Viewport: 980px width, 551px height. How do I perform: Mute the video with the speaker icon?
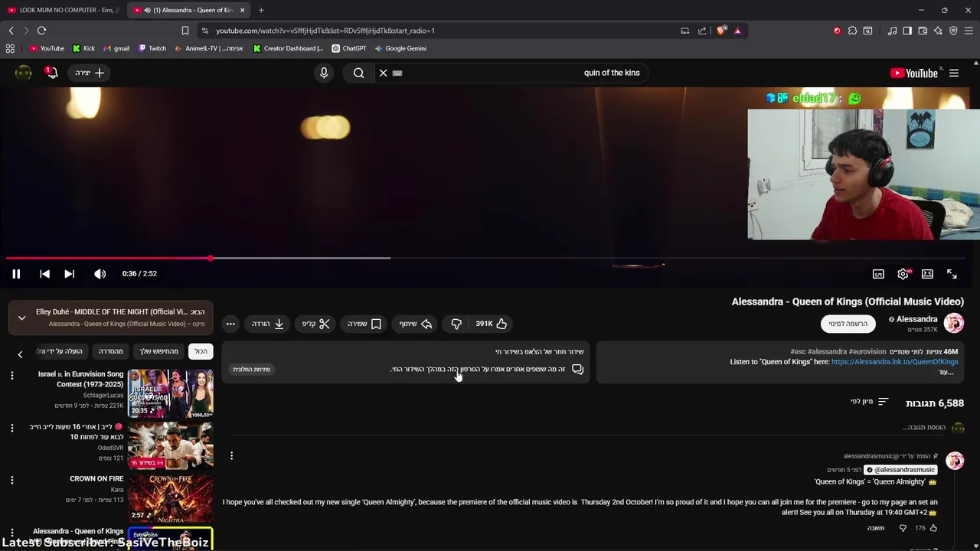pyautogui.click(x=100, y=274)
